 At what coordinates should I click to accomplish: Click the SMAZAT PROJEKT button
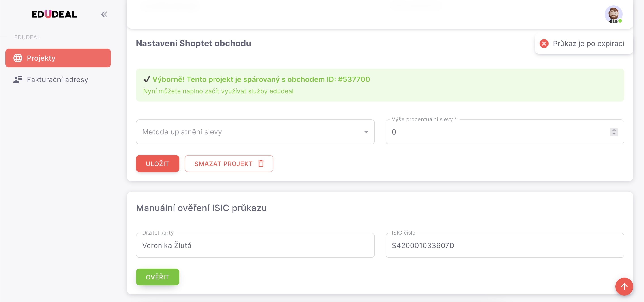[x=229, y=163]
